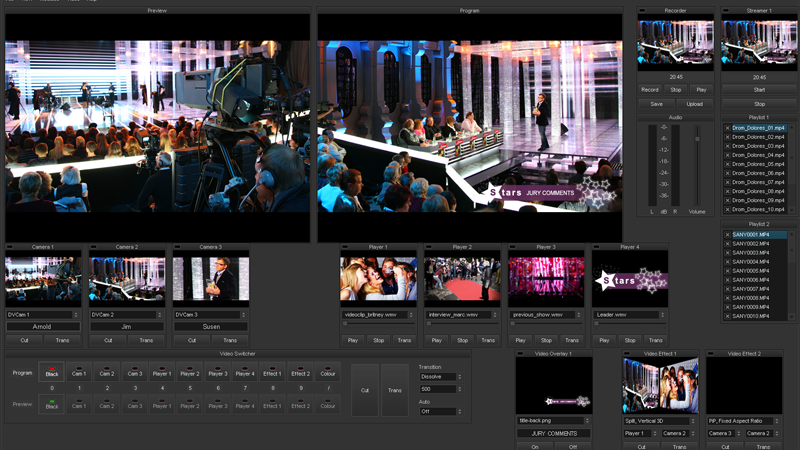Click the panel icon in Video Overlay 1 header
Image resolution: width=800 pixels, height=450 pixels.
(x=520, y=354)
